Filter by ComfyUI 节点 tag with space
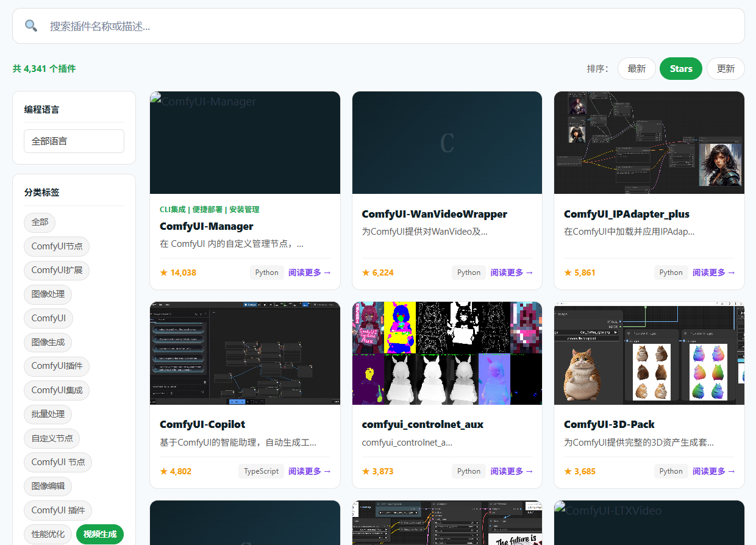 (58, 462)
